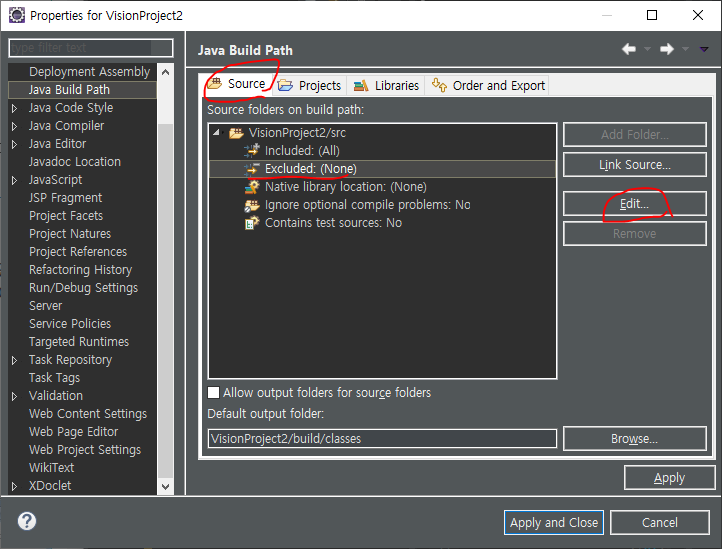The height and width of the screenshot is (549, 722).
Task: Click the sidebar scroll up arrow
Action: [x=166, y=72]
